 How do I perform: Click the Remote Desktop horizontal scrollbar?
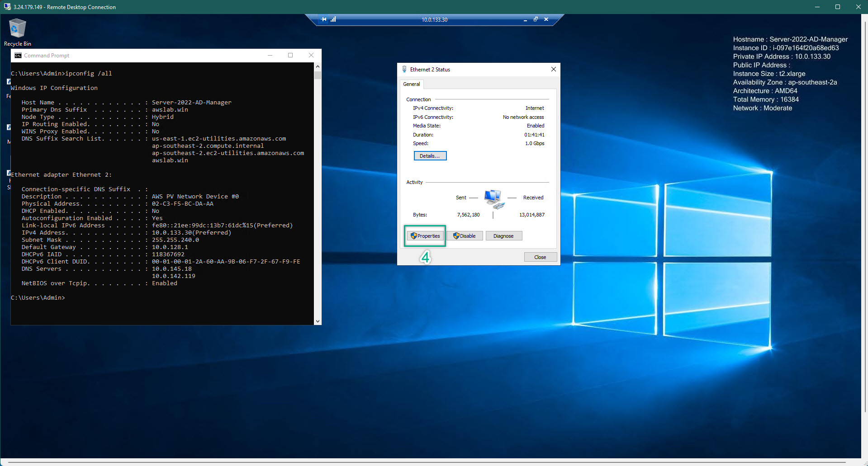click(427, 463)
